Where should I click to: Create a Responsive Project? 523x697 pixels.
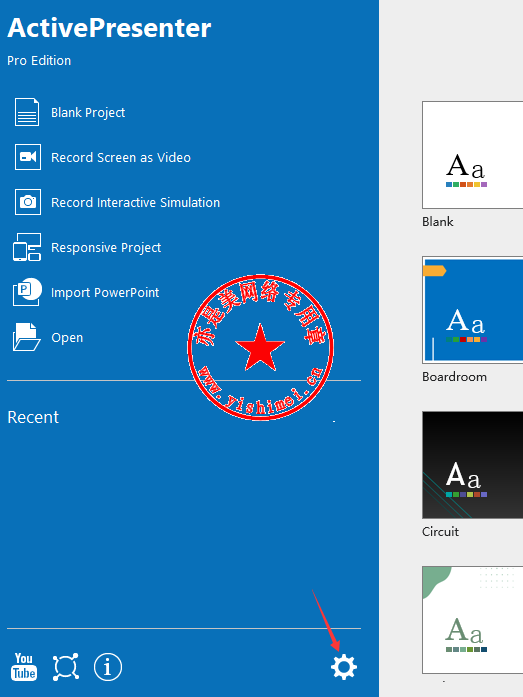pyautogui.click(x=106, y=248)
